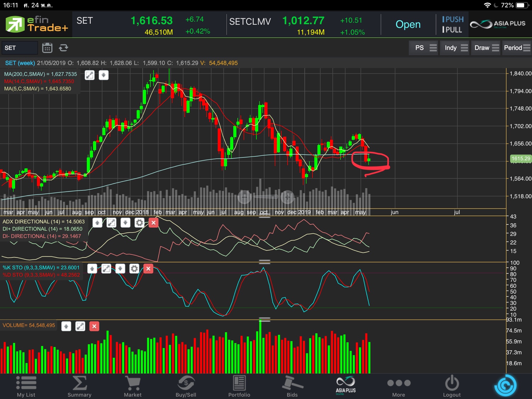Tap the %D STO legend text
Viewport: 532px width, 399px height.
click(x=41, y=275)
